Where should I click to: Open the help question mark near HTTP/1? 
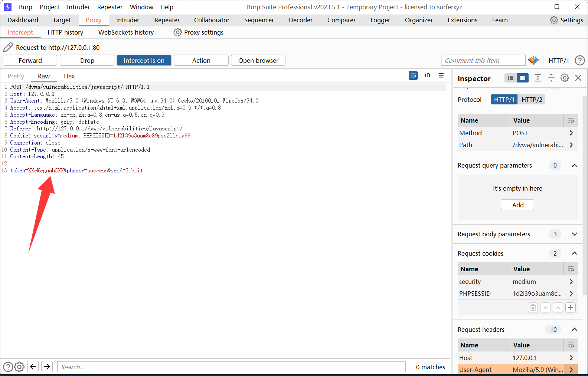pyautogui.click(x=579, y=60)
